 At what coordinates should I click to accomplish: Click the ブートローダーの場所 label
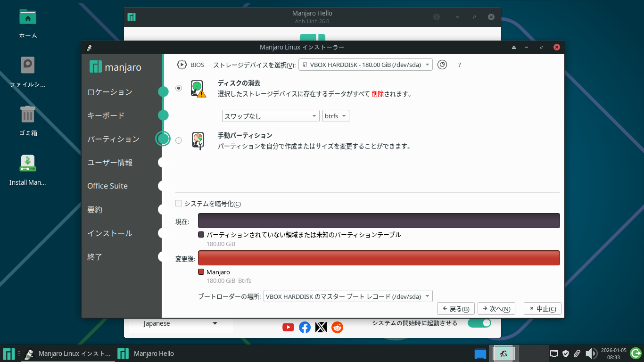(229, 297)
